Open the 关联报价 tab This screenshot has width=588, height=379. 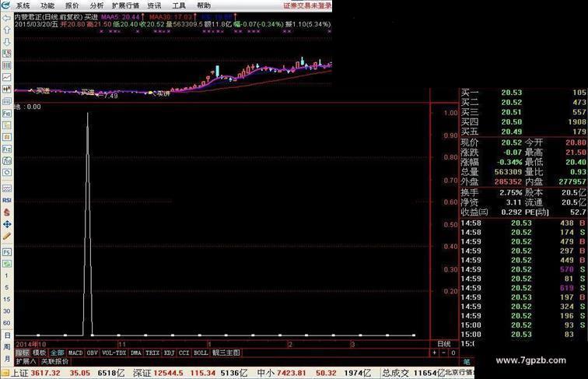[54, 361]
